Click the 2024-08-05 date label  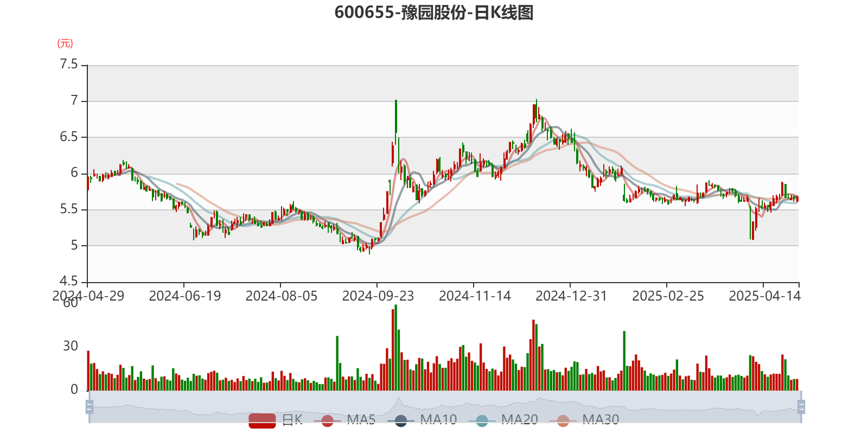click(281, 296)
